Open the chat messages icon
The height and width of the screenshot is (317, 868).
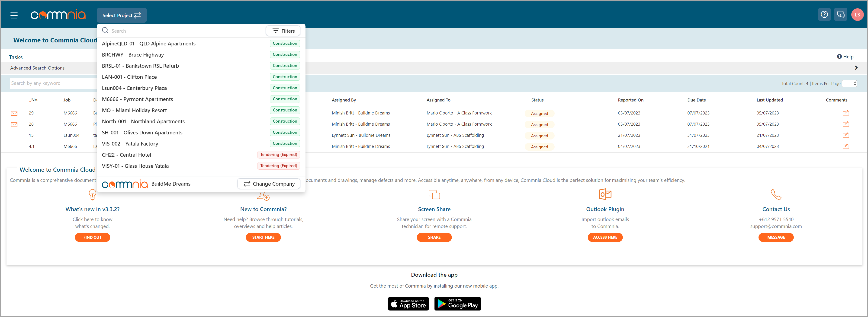tap(841, 14)
